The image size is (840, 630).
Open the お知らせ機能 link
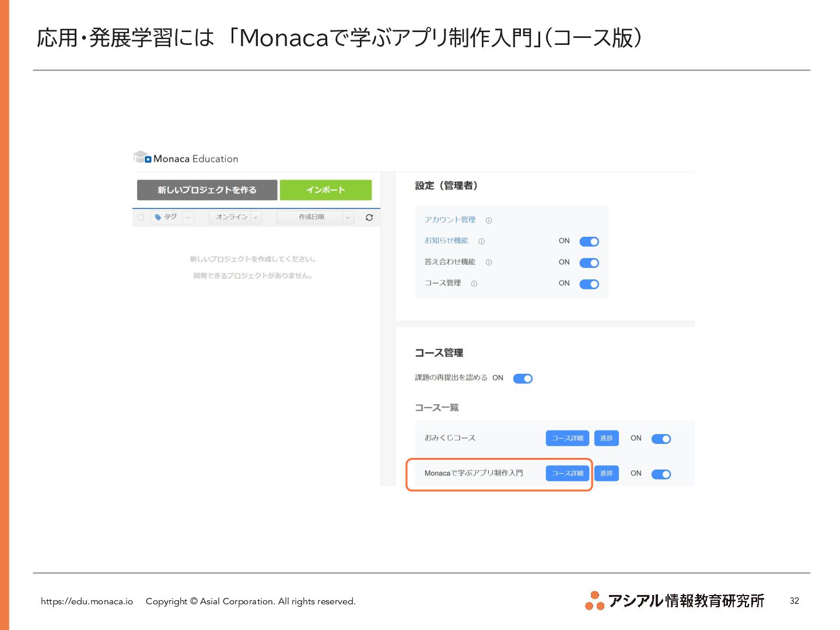pos(446,240)
